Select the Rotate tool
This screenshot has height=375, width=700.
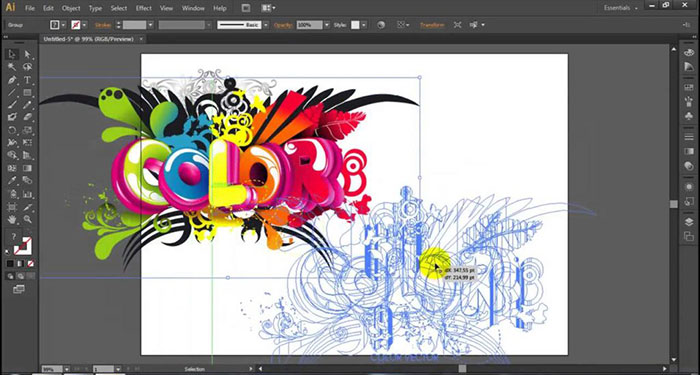12,131
